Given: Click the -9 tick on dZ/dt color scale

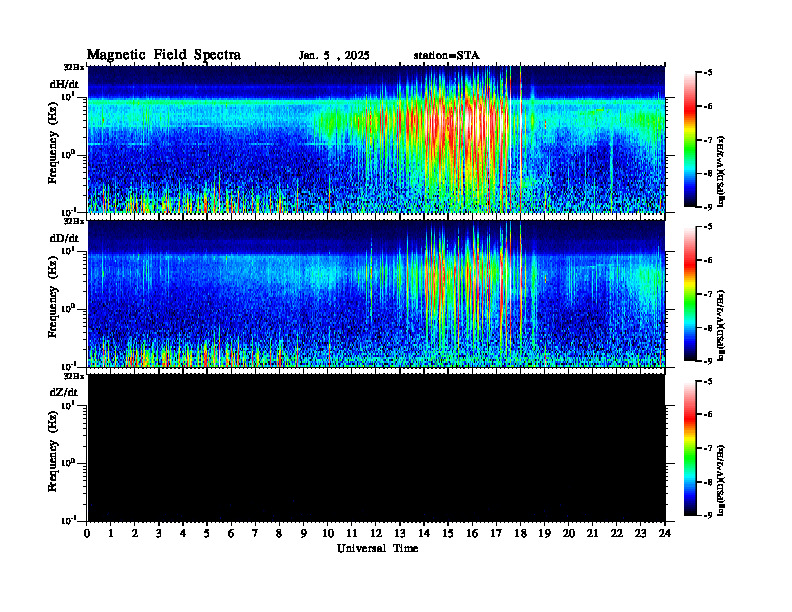Looking at the screenshot, I should tap(708, 515).
